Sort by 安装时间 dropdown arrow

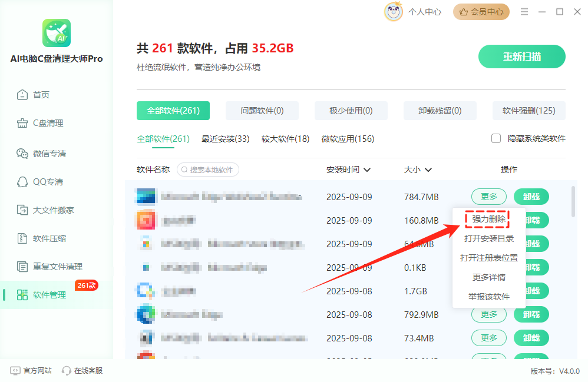(x=367, y=170)
